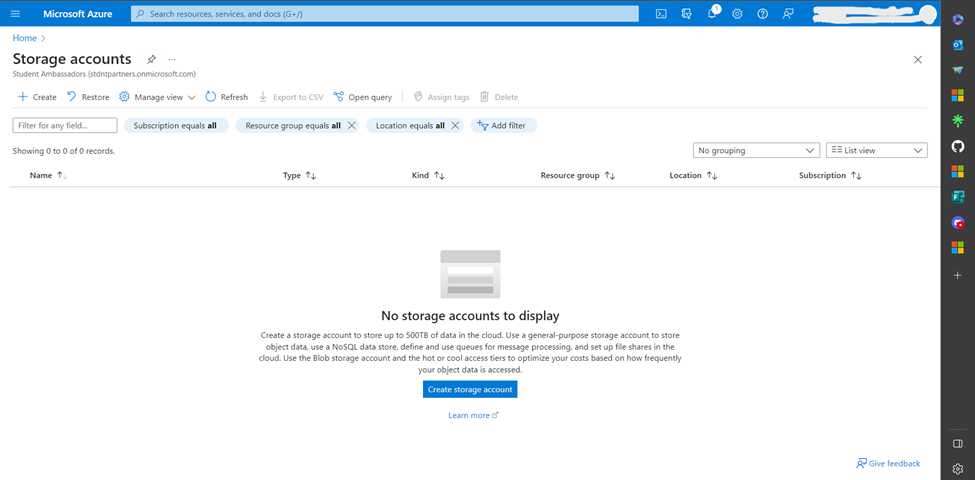Image resolution: width=975 pixels, height=480 pixels.
Task: Open the sidebar app with red badge
Action: click(958, 223)
